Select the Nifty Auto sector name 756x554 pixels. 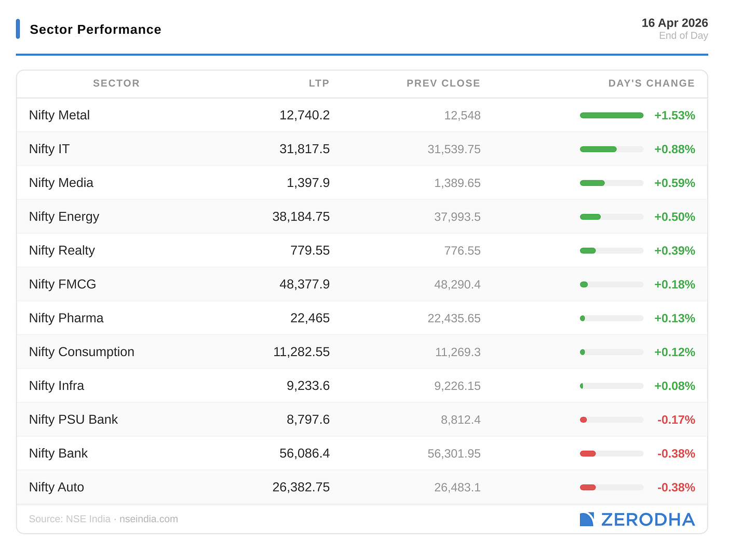tap(57, 487)
